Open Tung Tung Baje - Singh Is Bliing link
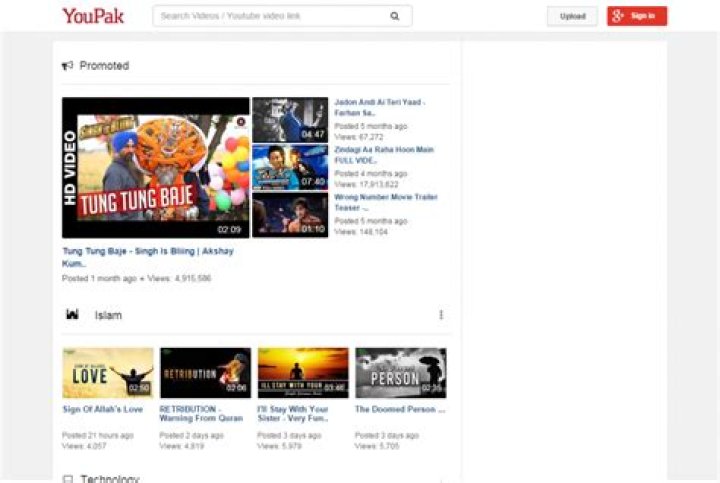 pyautogui.click(x=148, y=257)
